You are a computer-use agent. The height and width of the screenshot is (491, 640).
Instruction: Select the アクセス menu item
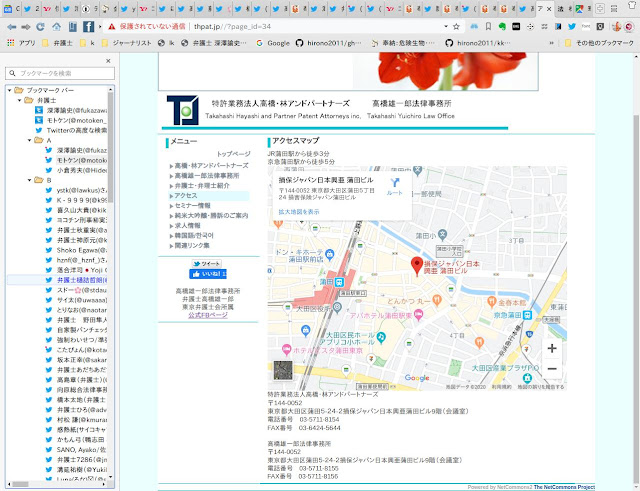[186, 196]
